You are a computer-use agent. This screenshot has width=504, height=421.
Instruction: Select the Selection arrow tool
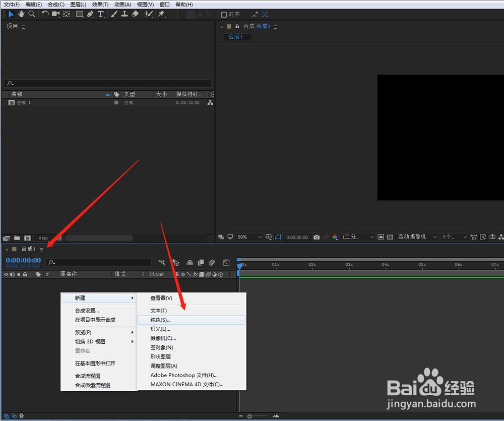(11, 14)
